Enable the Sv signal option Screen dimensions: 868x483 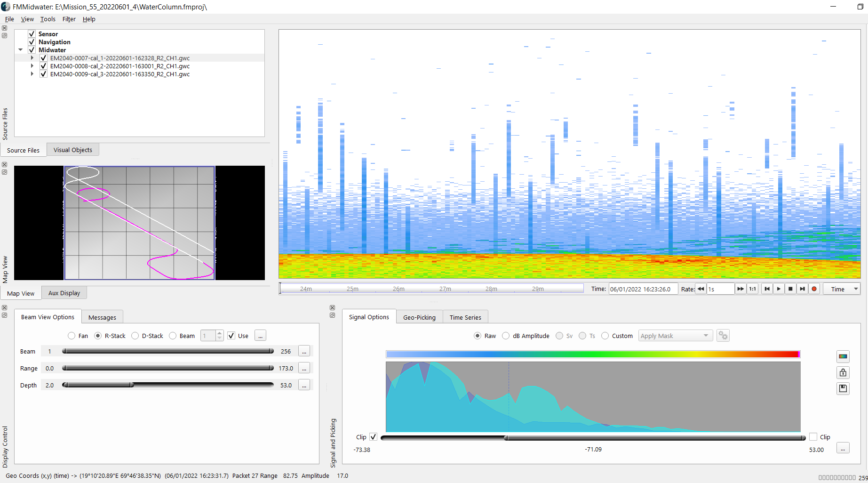point(560,336)
